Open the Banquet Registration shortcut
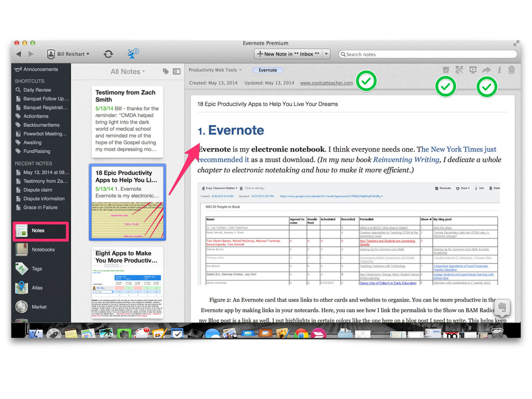This screenshot has height=399, width=532. (42, 108)
